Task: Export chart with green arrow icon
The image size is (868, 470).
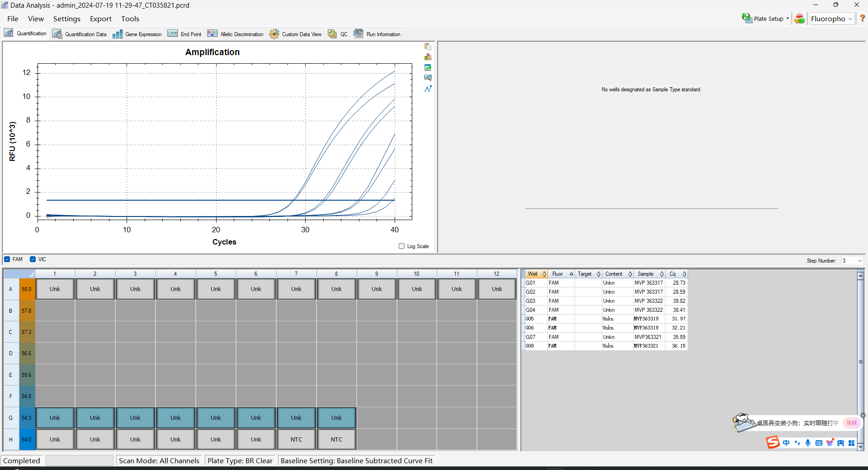Action: click(428, 67)
